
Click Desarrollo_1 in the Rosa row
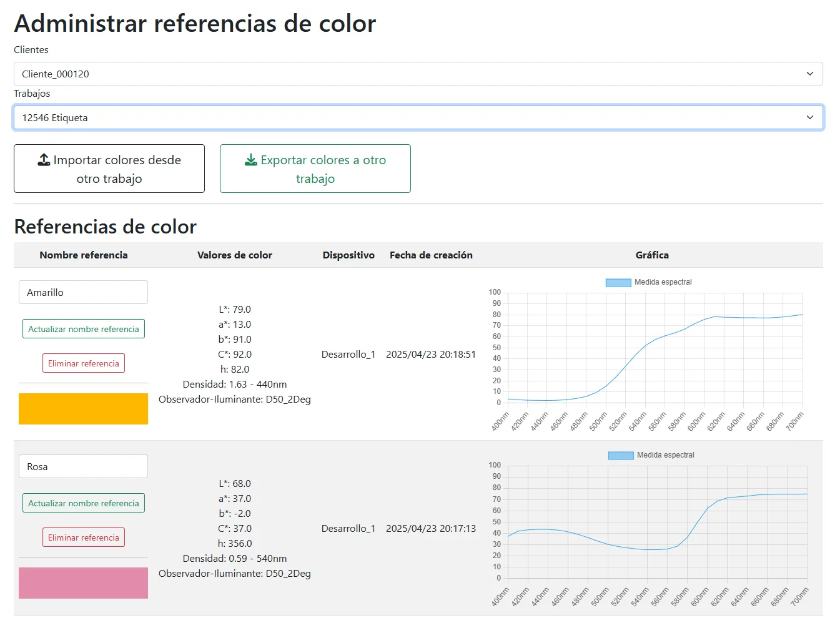[x=348, y=528]
